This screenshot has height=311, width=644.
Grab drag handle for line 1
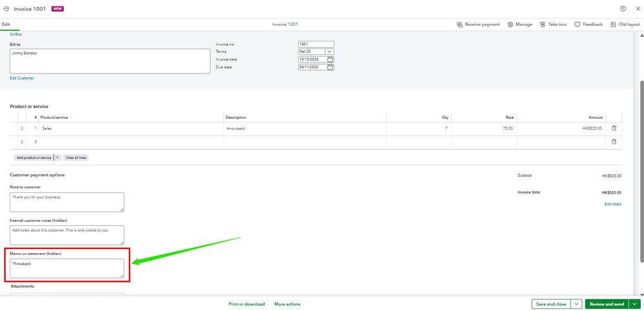pyautogui.click(x=22, y=128)
